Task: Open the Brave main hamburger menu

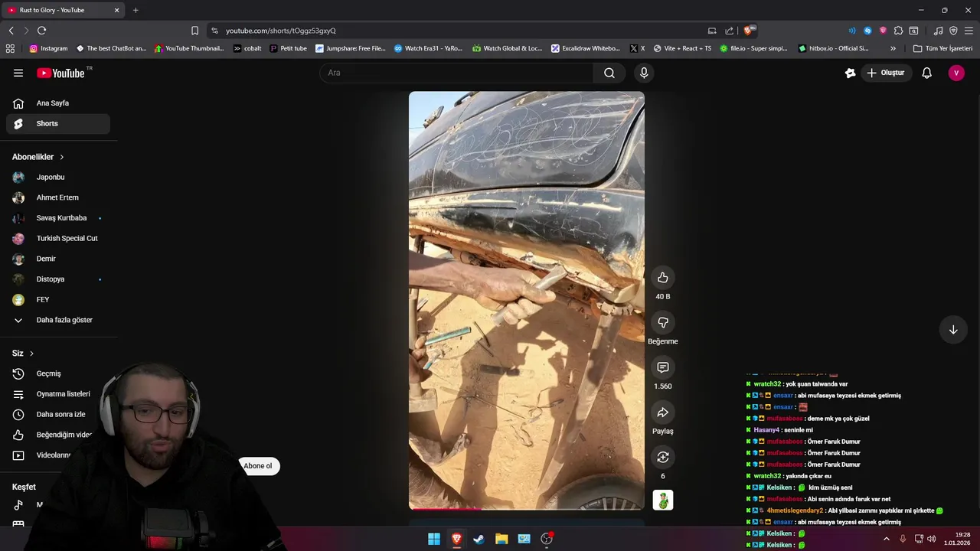Action: point(969,31)
